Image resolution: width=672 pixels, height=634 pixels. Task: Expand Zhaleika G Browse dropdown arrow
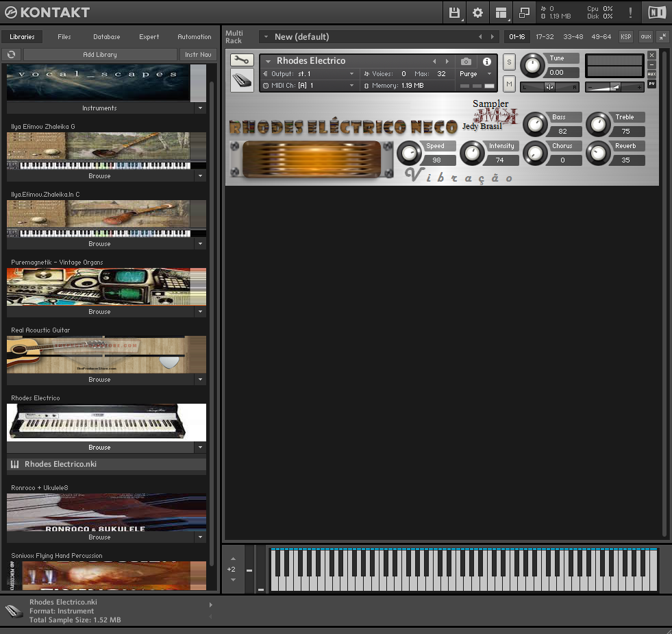[200, 176]
